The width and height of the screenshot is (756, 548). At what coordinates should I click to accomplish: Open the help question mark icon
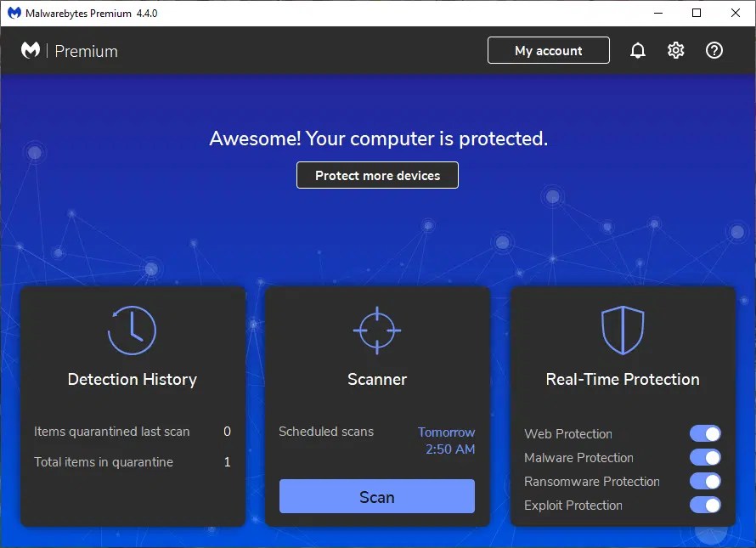coord(714,50)
